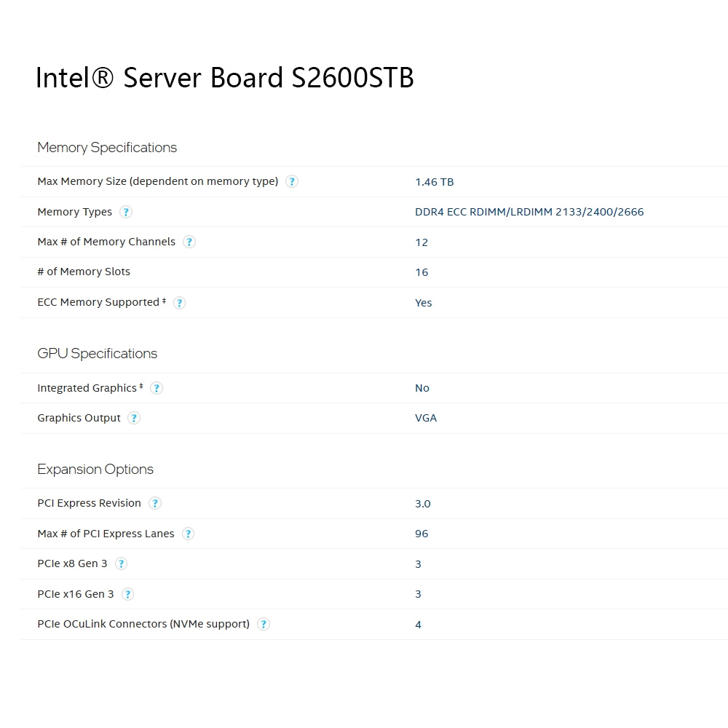This screenshot has width=728, height=728.
Task: Click the Integrated Graphics row label
Action: pos(90,388)
